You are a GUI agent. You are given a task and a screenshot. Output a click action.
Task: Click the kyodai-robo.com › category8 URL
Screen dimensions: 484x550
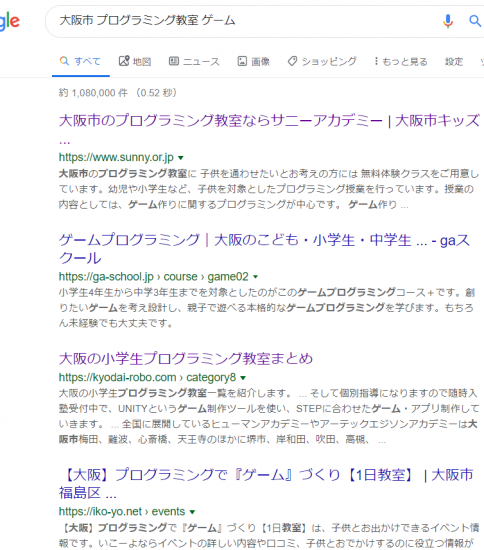pos(147,377)
